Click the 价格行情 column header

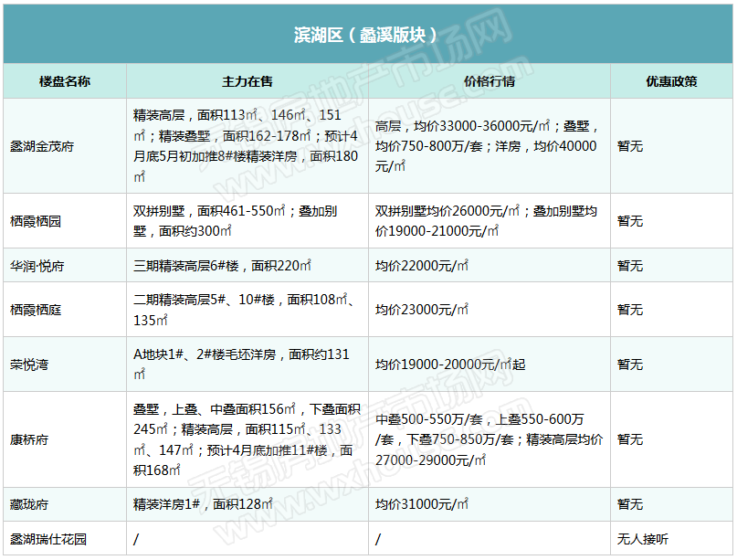click(x=489, y=81)
